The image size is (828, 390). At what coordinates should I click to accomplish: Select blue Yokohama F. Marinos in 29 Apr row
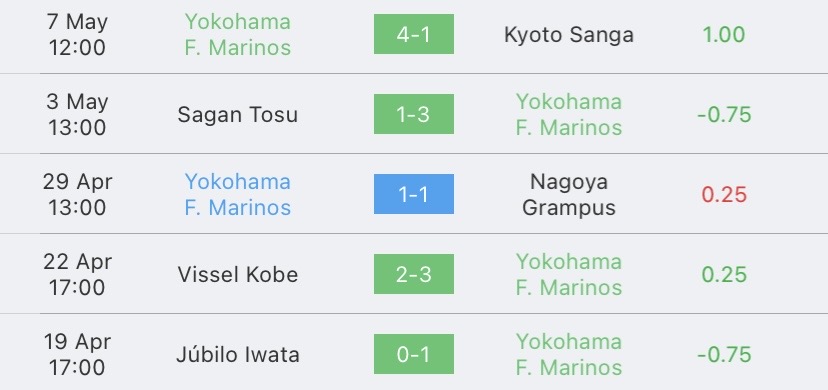(238, 195)
